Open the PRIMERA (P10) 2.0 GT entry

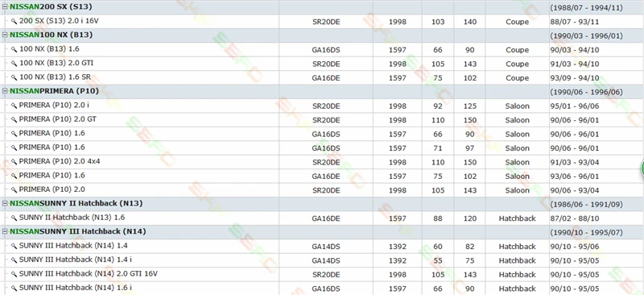coord(58,119)
